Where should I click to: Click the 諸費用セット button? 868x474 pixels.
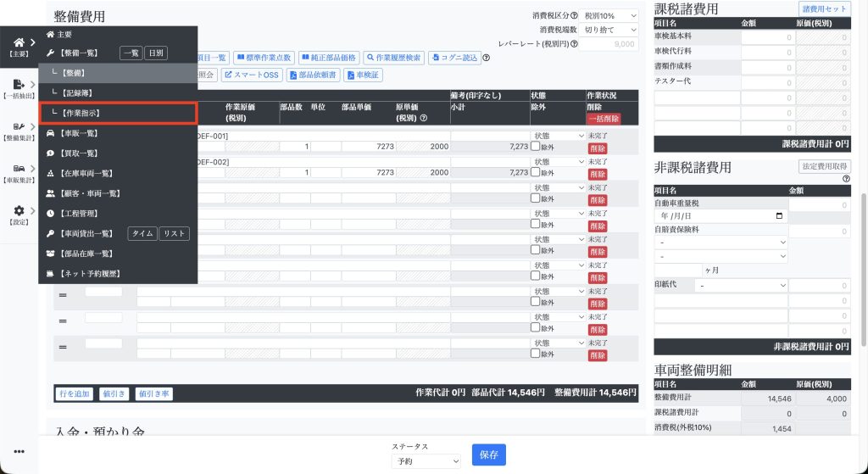click(824, 8)
